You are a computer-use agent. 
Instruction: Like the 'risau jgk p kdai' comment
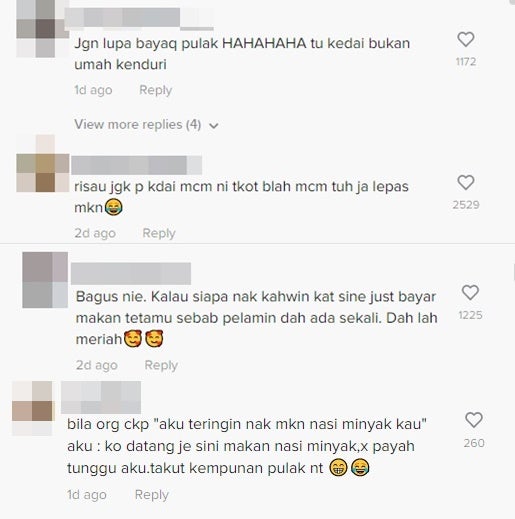pyautogui.click(x=466, y=182)
